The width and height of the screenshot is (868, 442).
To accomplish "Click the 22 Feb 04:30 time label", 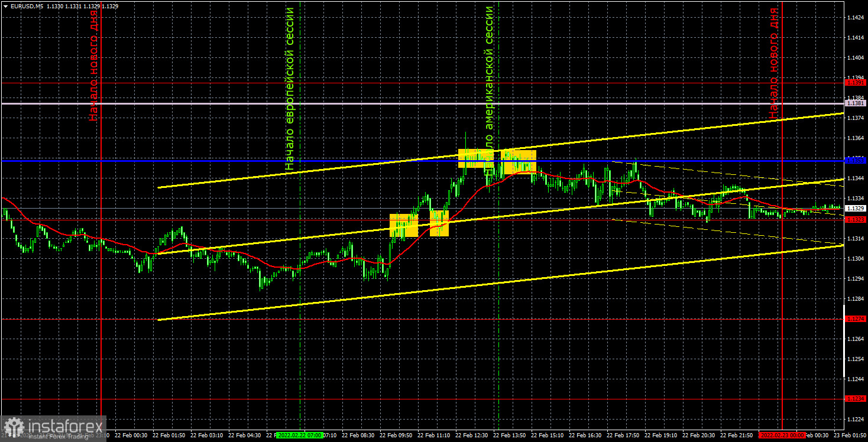I will point(245,435).
